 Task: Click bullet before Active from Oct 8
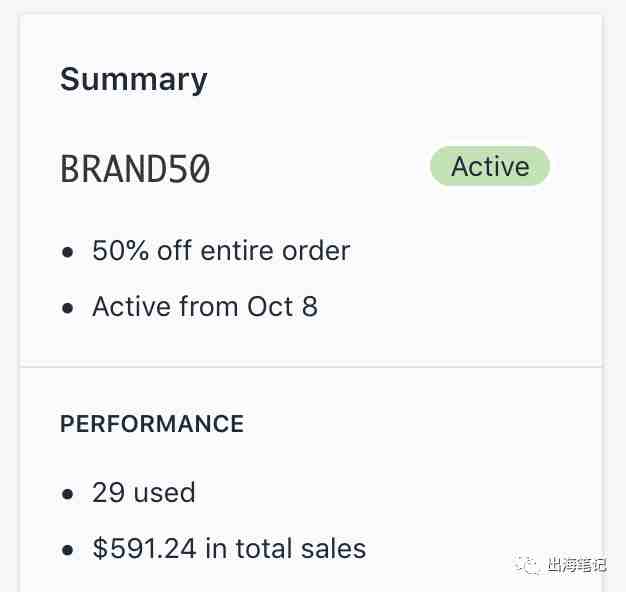click(x=68, y=308)
